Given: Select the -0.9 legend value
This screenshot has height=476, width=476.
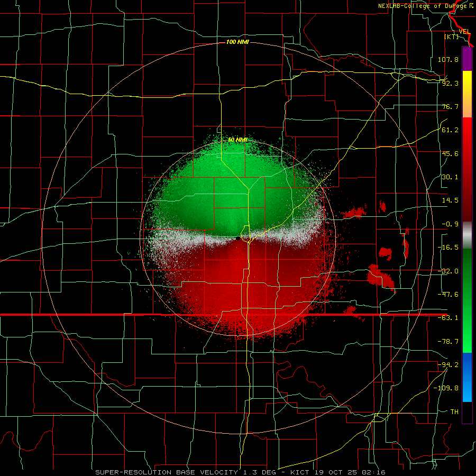Looking at the screenshot, I should tap(450, 224).
